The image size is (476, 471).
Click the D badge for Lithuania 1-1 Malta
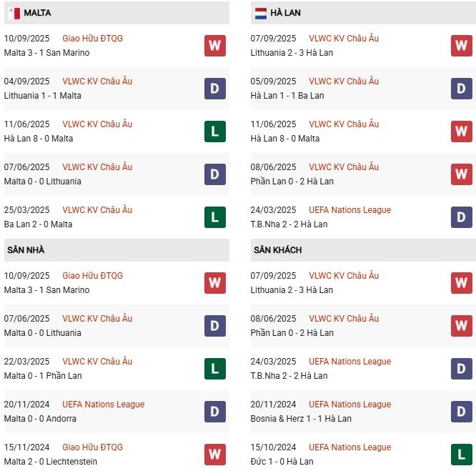(x=214, y=89)
